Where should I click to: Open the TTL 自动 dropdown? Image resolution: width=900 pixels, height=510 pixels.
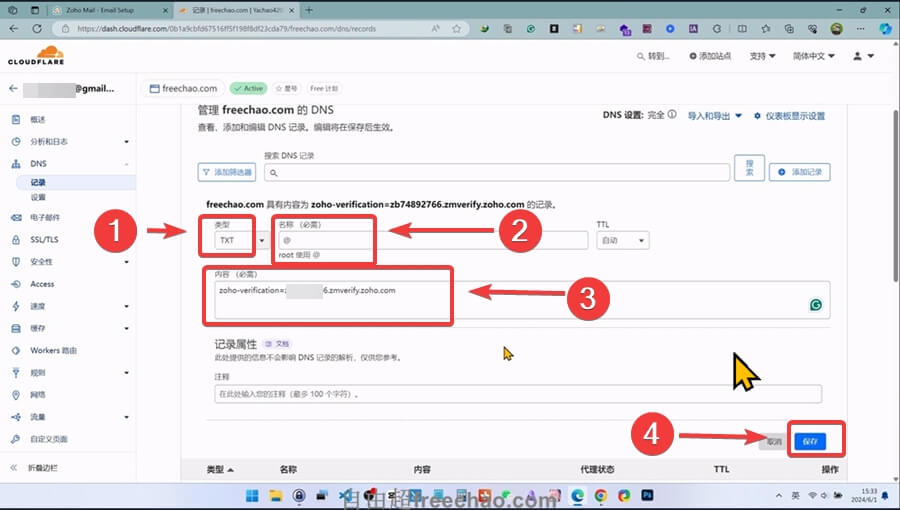(x=623, y=240)
